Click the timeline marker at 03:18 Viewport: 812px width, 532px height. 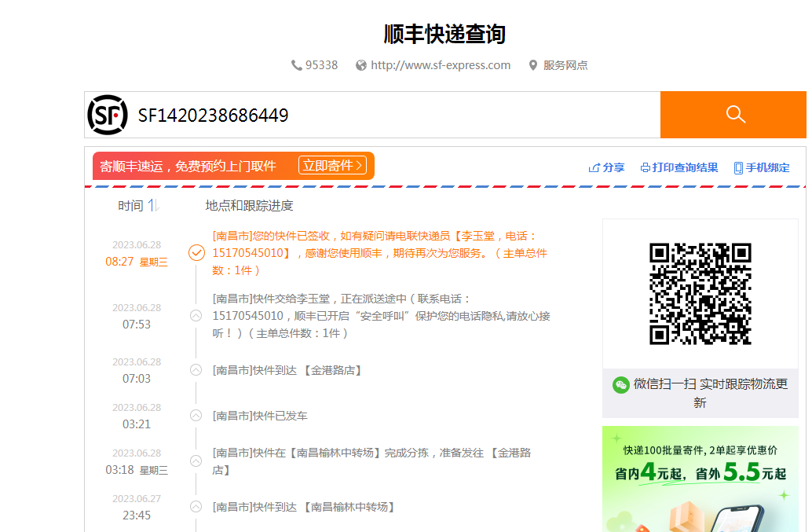point(196,461)
